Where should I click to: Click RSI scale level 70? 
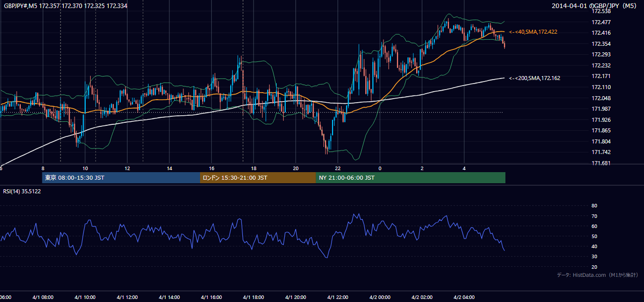pyautogui.click(x=594, y=216)
